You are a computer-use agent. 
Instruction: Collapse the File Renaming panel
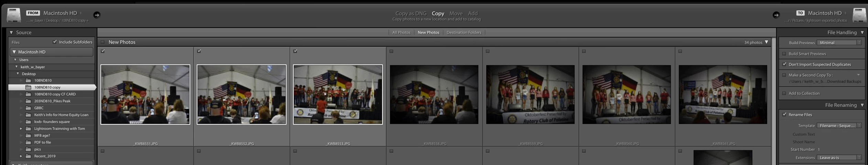tap(862, 105)
